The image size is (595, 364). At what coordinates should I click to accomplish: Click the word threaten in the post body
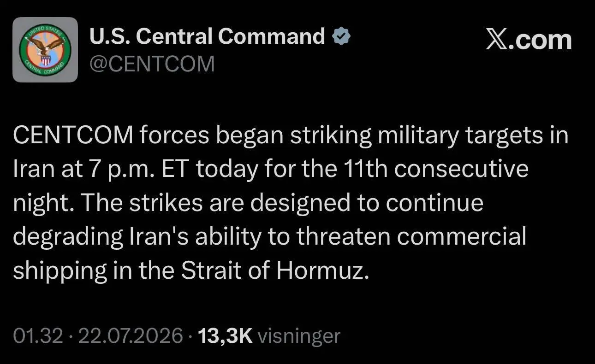click(344, 237)
